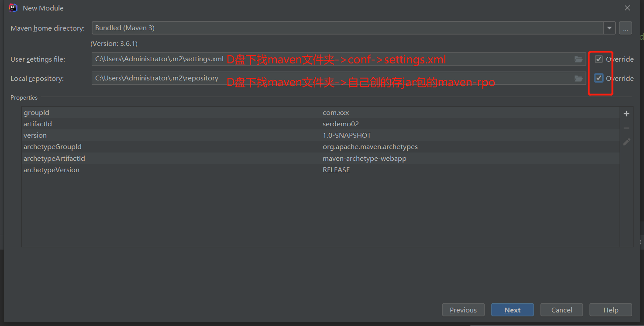Toggle Override for Local repository
The height and width of the screenshot is (326, 644).
599,78
